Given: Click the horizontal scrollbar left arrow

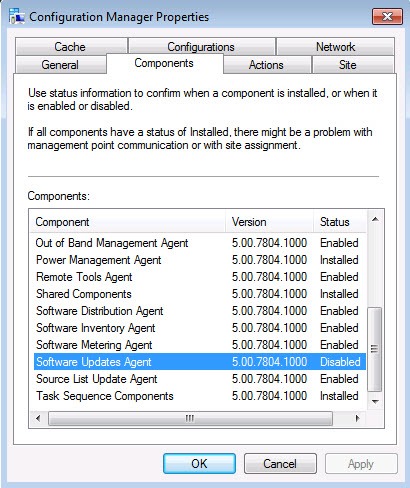Looking at the screenshot, I should pyautogui.click(x=38, y=418).
